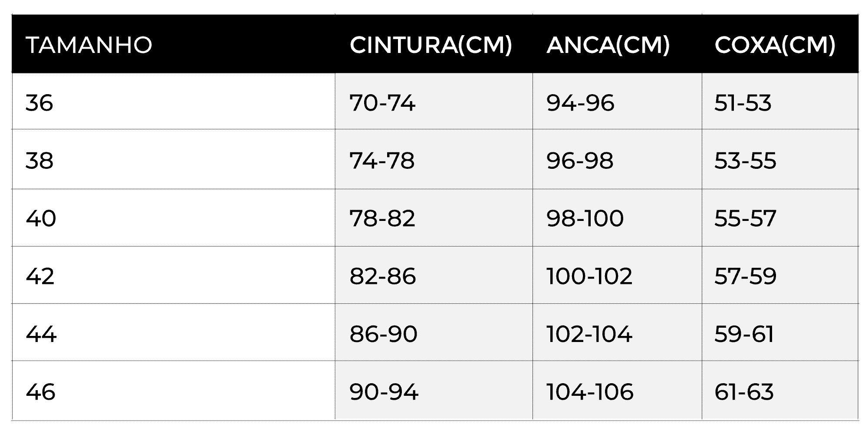
Task: Click the TAMANHO column header
Action: tap(89, 45)
